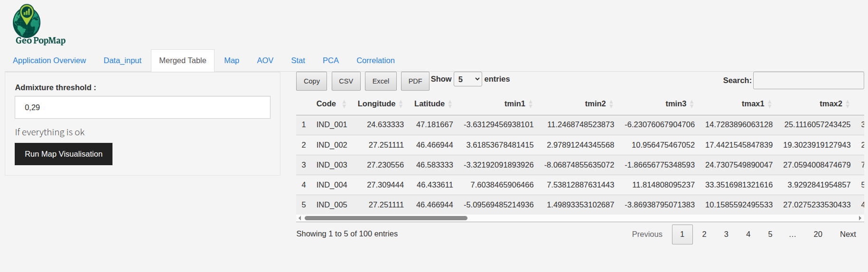Click tmin2 value 11.2468748523873

coord(580,125)
